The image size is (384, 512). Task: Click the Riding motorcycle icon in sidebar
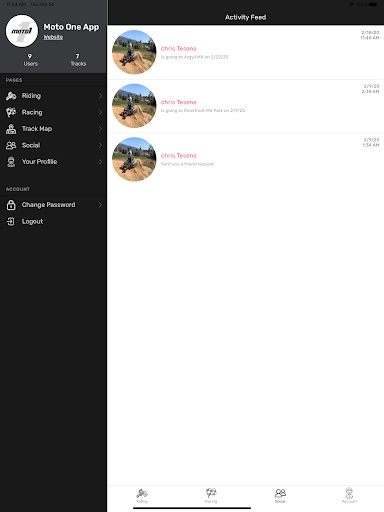pyautogui.click(x=11, y=96)
